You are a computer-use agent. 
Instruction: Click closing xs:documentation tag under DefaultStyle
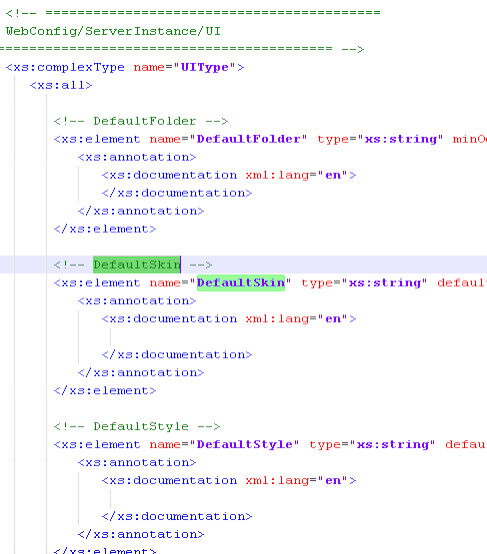coord(177,516)
